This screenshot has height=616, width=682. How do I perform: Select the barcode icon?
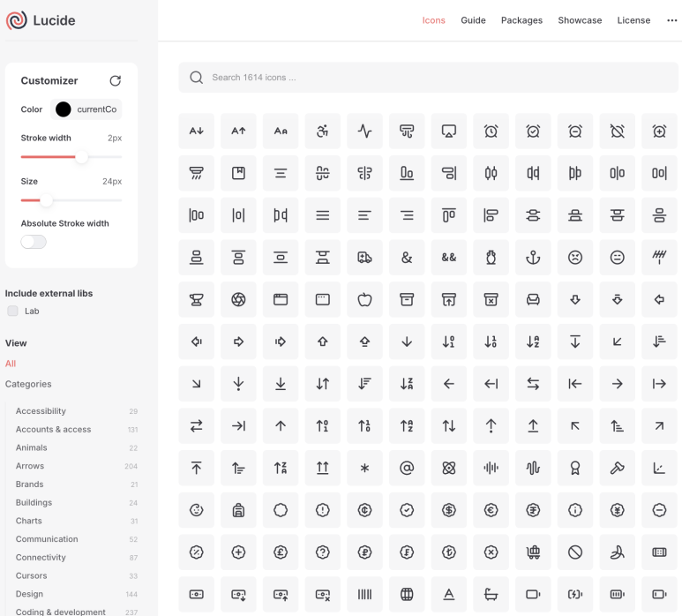(364, 594)
